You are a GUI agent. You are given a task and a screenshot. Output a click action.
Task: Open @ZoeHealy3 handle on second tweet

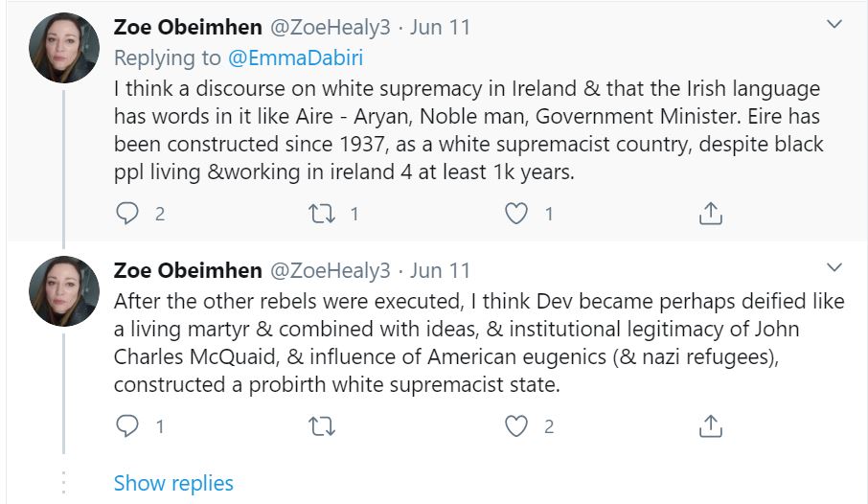click(331, 271)
